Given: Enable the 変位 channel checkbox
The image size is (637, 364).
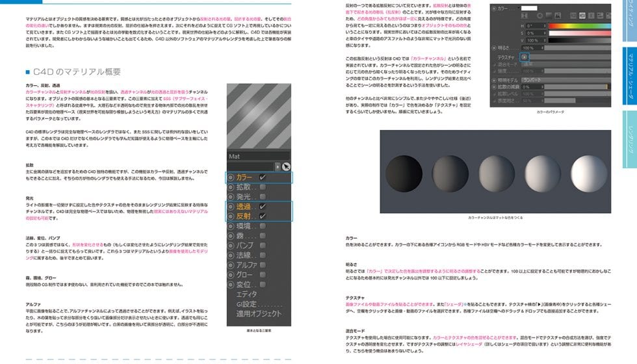Looking at the screenshot, I should click(x=263, y=285).
